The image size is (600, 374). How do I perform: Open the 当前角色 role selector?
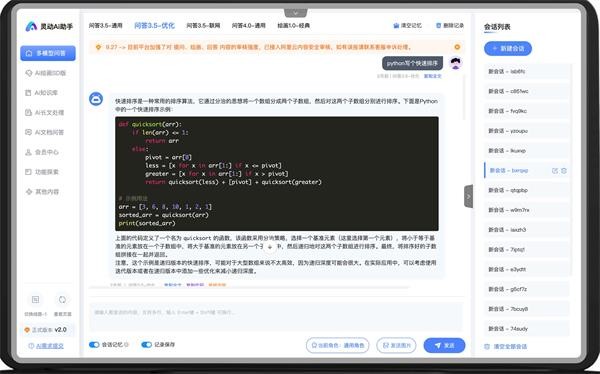338,345
